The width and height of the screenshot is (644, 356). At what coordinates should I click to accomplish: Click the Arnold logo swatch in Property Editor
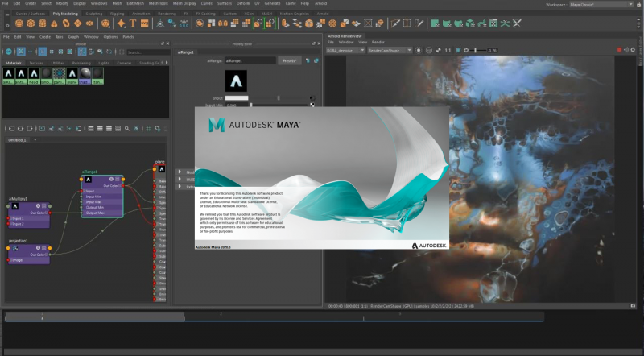click(236, 81)
